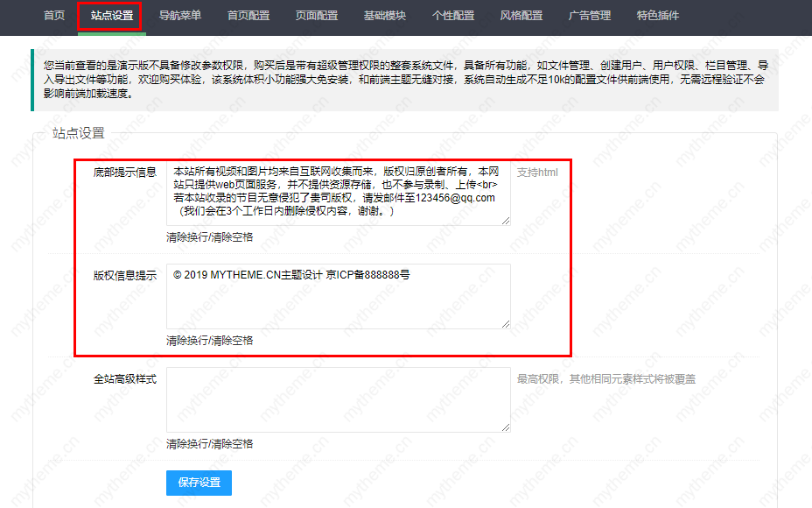Open the 首页 tab in the navigation bar
The image size is (812, 508).
pos(54,16)
